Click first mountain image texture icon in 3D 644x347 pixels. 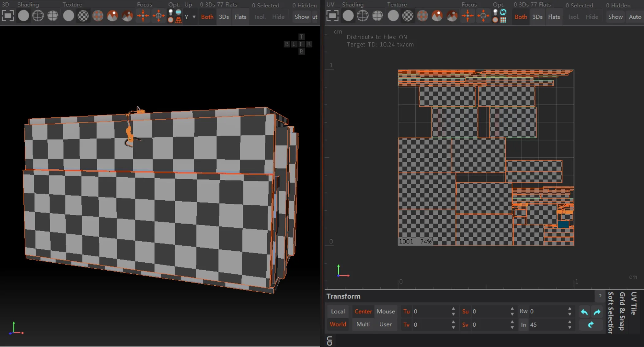(112, 16)
